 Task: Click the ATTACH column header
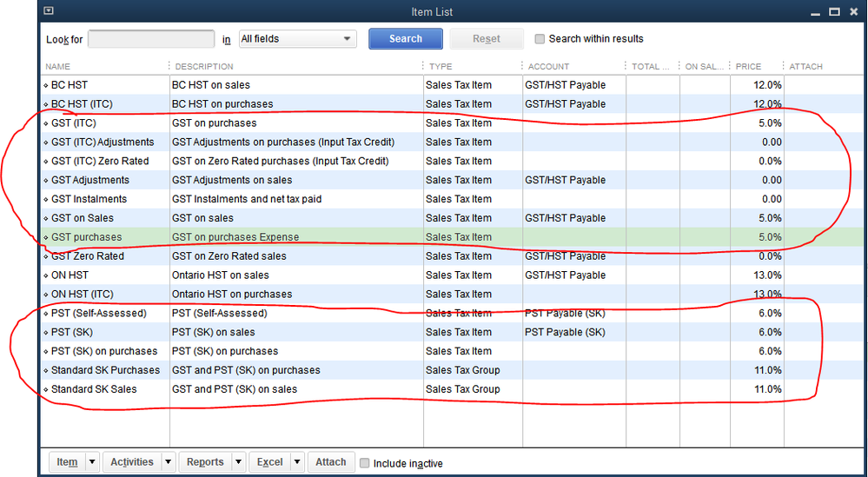point(806,66)
